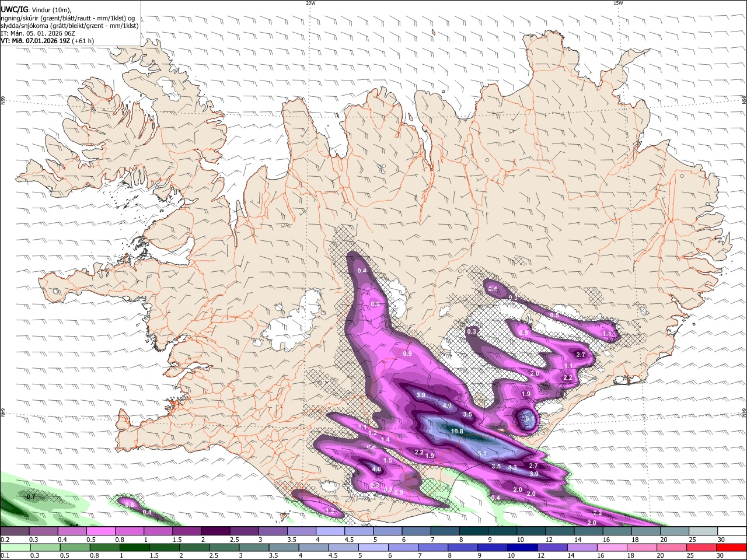This screenshot has width=747, height=560.
Task: Click the 0.1 label in lower legend
Action: point(5,555)
